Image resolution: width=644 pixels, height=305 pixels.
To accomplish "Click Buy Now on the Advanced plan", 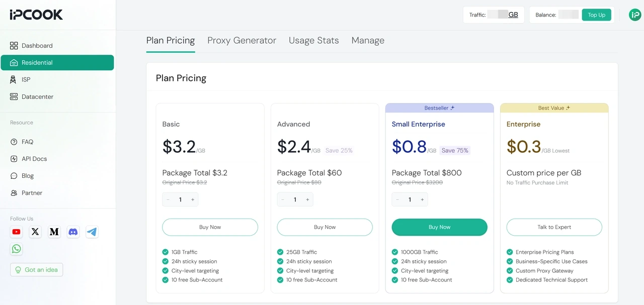I will (x=325, y=227).
